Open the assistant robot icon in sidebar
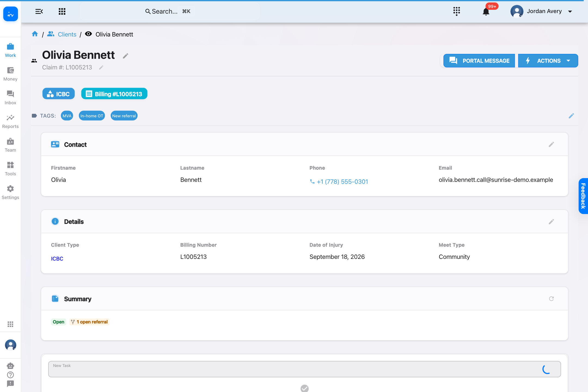This screenshot has width=588, height=392. 10,366
